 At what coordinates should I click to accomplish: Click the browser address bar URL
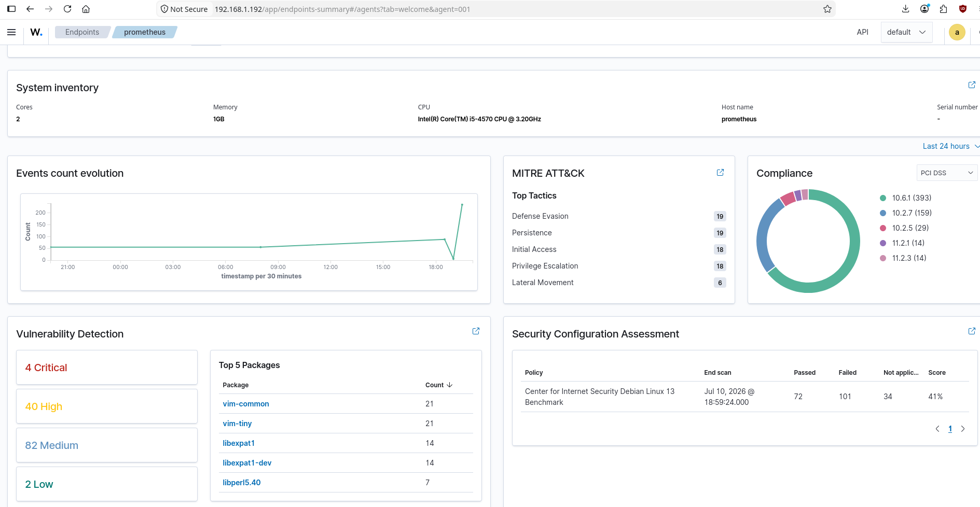pyautogui.click(x=342, y=9)
